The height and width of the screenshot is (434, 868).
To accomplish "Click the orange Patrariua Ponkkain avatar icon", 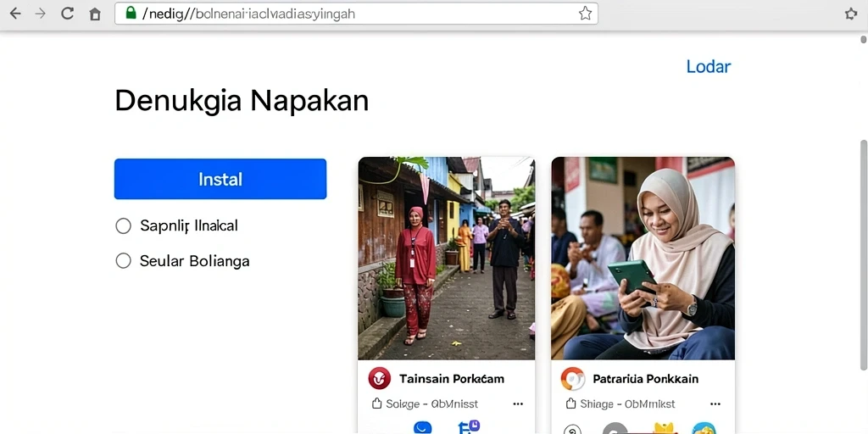I will click(x=572, y=379).
